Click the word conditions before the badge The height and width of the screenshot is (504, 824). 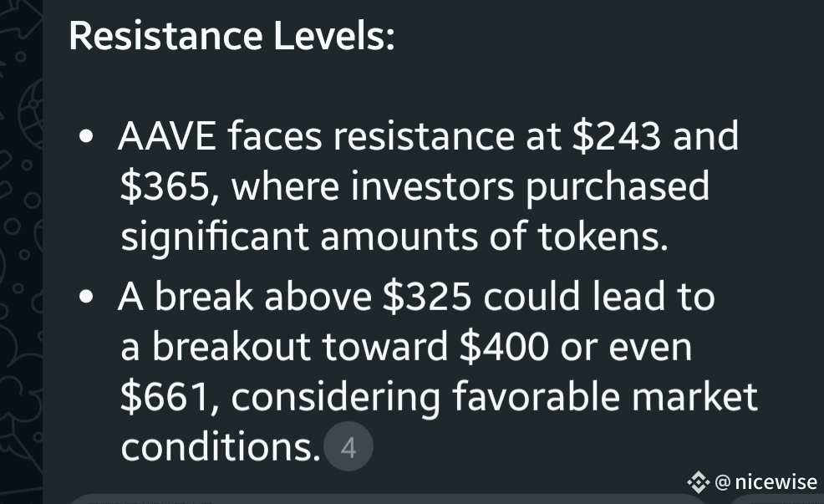221,446
